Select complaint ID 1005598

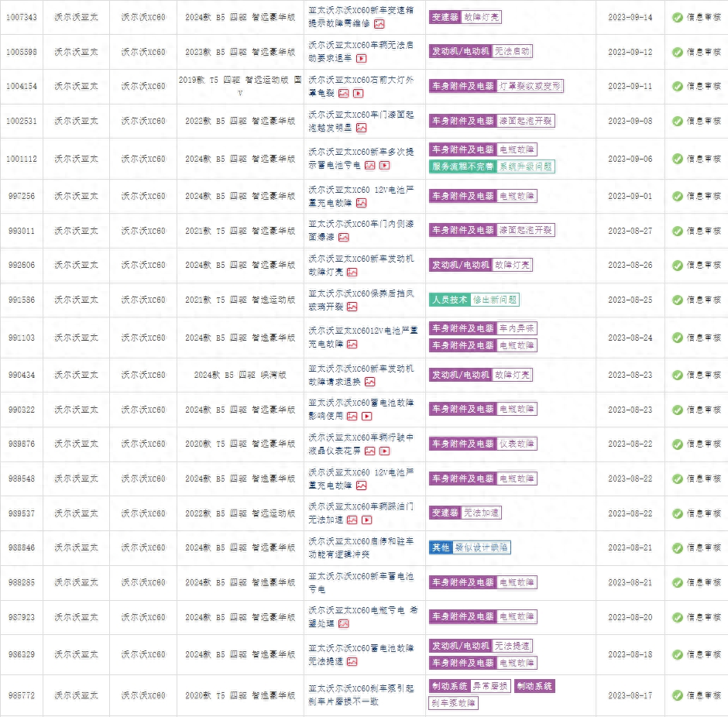coord(22,52)
